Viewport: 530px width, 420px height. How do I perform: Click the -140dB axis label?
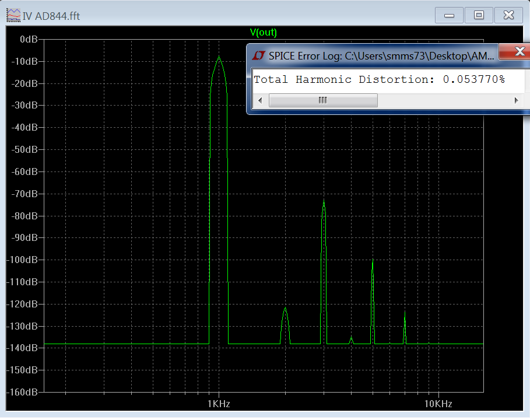pos(22,348)
